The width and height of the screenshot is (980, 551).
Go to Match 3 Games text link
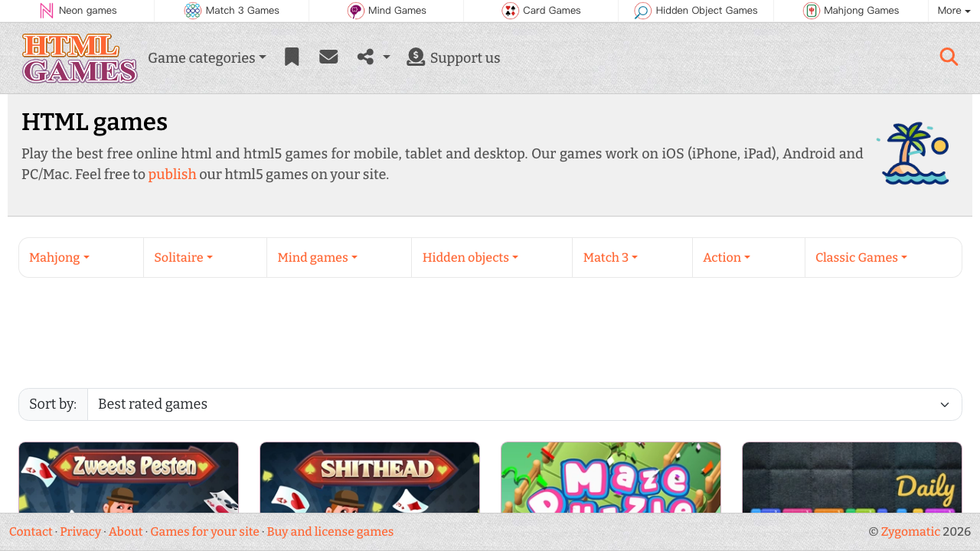pos(243,11)
